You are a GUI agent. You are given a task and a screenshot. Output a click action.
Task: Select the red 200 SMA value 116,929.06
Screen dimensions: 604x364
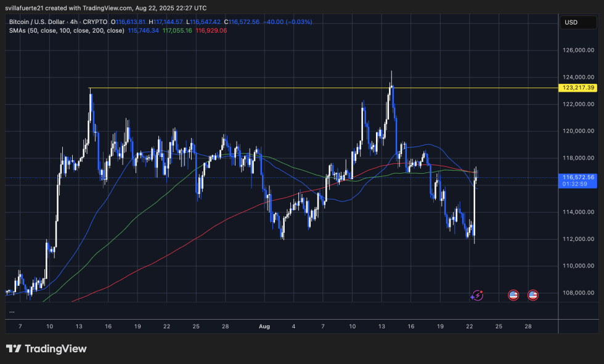coord(211,30)
